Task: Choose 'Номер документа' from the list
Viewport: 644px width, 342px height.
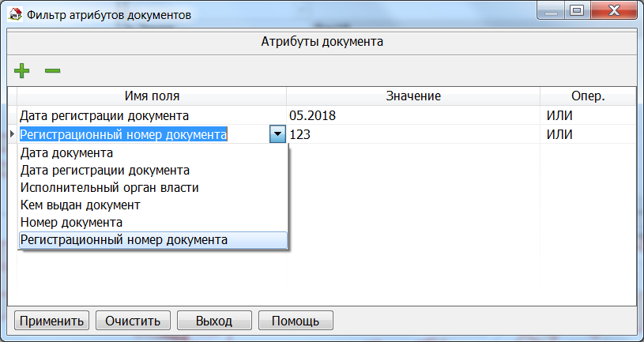Action: (71, 222)
